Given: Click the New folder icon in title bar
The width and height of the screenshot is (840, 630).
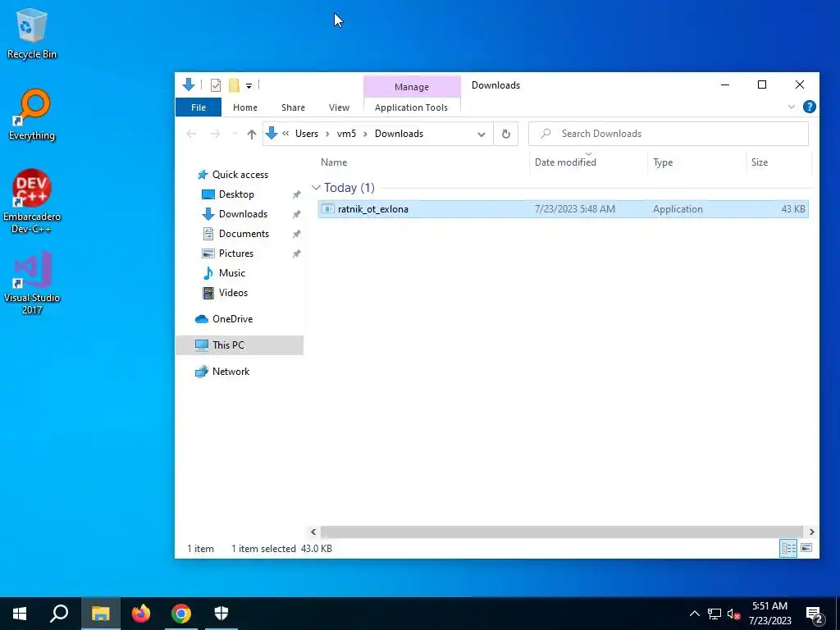Looking at the screenshot, I should coord(234,85).
